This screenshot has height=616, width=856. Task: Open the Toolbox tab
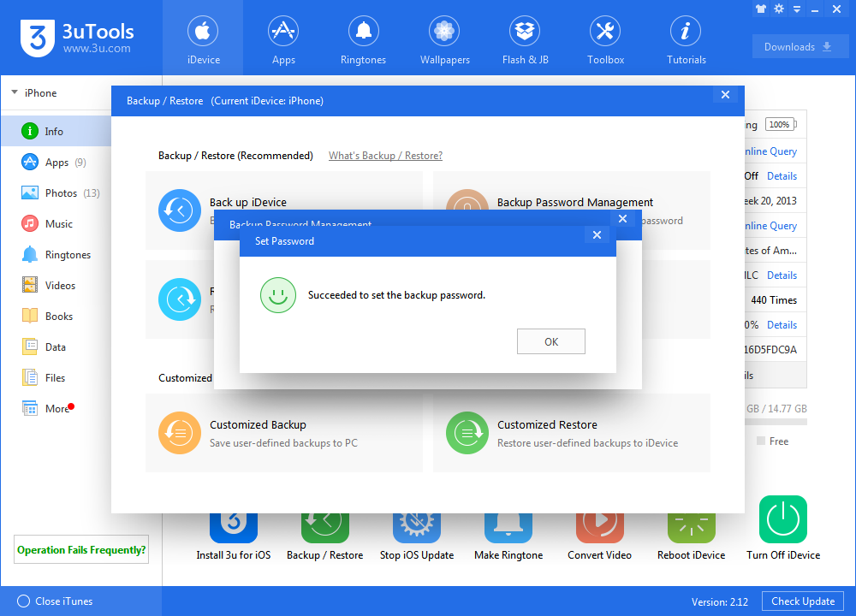pos(605,40)
